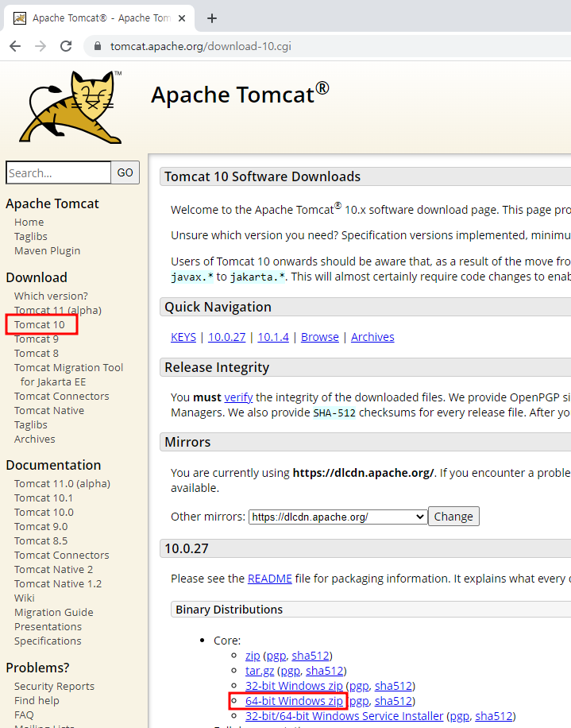Viewport: 571px width, 728px height.
Task: Download 32-bit/64-bit Windows Service Installer
Action: 344,716
